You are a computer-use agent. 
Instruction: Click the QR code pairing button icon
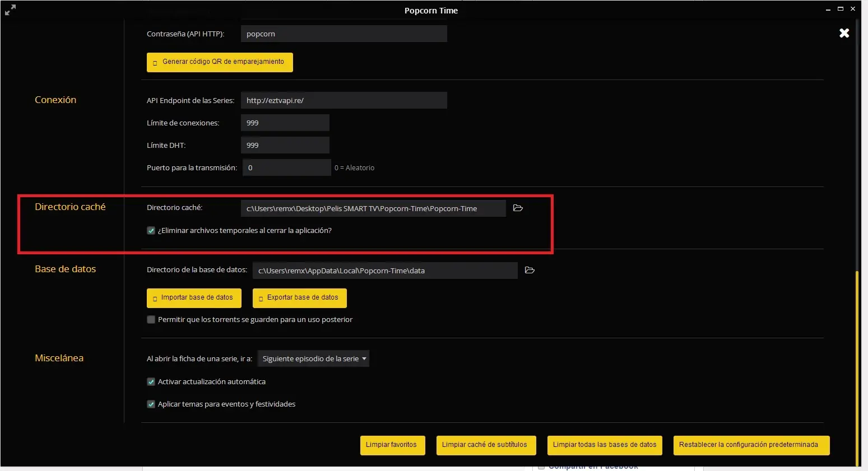click(155, 63)
